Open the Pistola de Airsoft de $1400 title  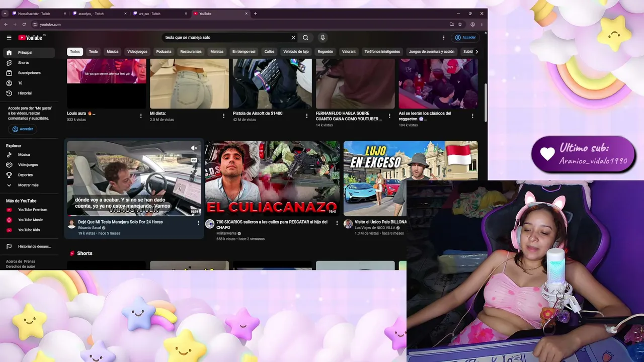(x=258, y=114)
